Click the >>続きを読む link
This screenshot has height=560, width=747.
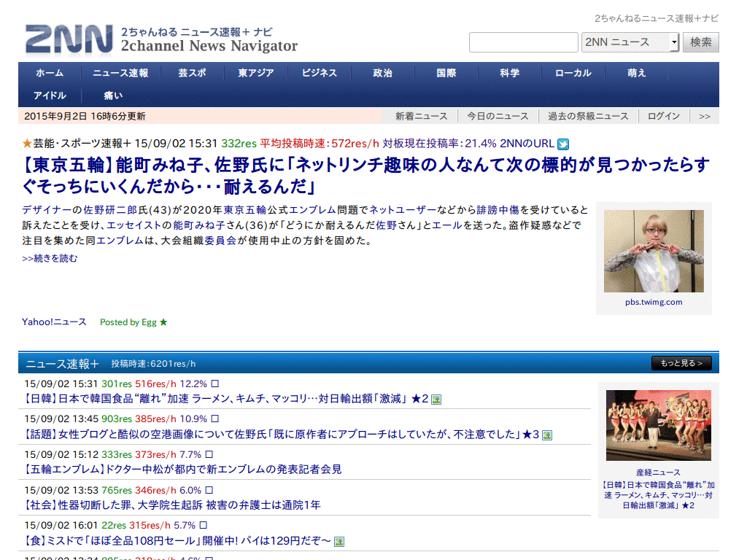[50, 258]
